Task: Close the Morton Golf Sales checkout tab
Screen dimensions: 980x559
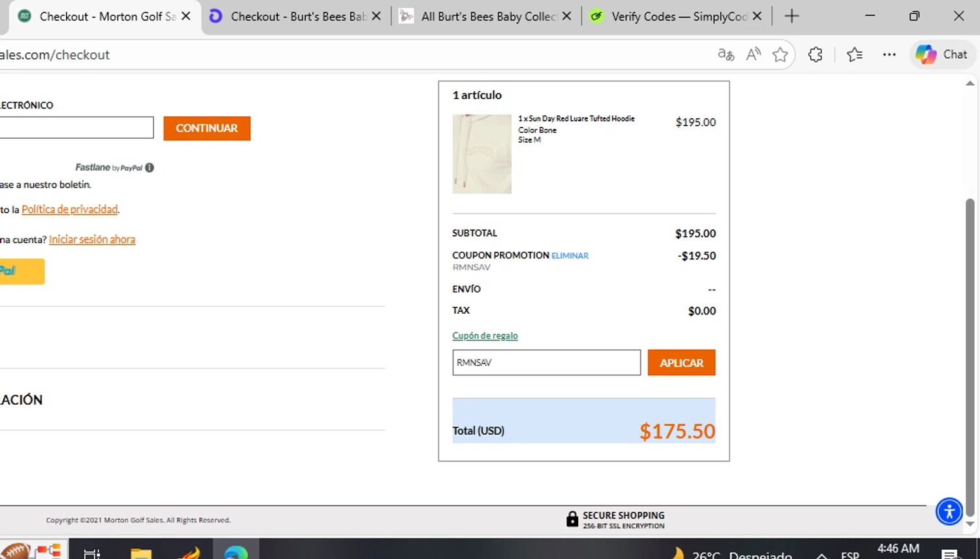Action: (186, 16)
